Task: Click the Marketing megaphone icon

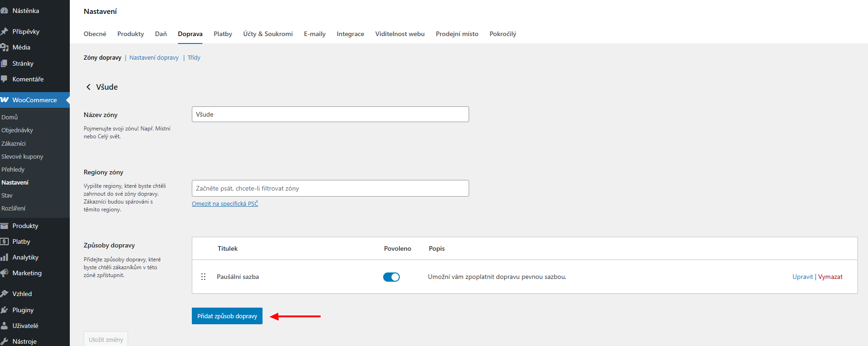Action: 5,273
